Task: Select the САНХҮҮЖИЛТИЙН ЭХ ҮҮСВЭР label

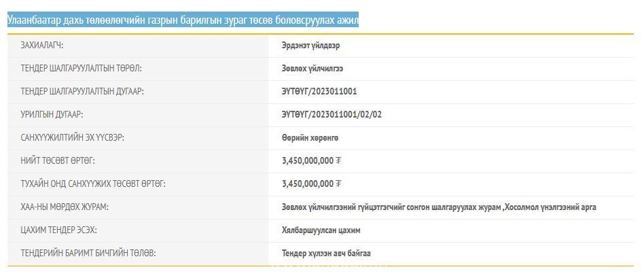Action: (73, 138)
